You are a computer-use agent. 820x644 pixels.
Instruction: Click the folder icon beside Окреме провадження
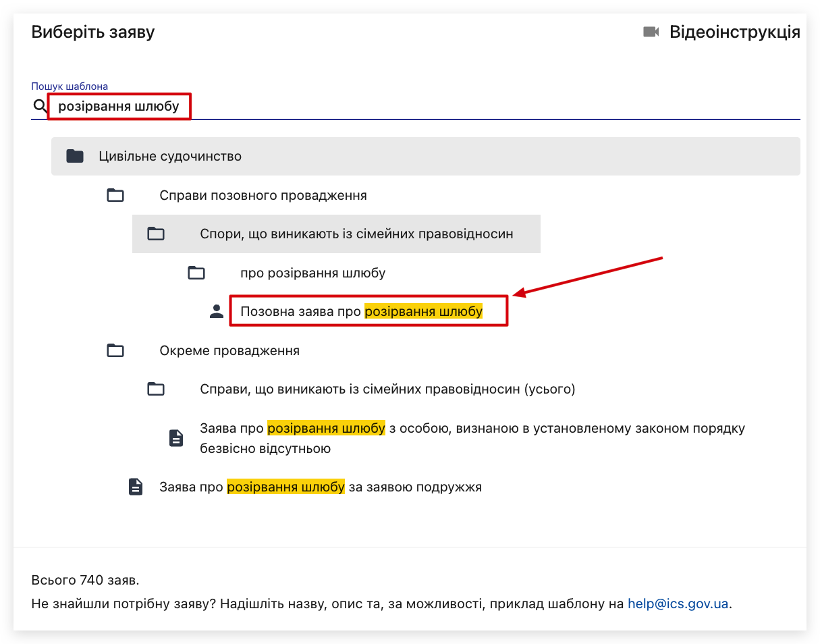pos(116,351)
